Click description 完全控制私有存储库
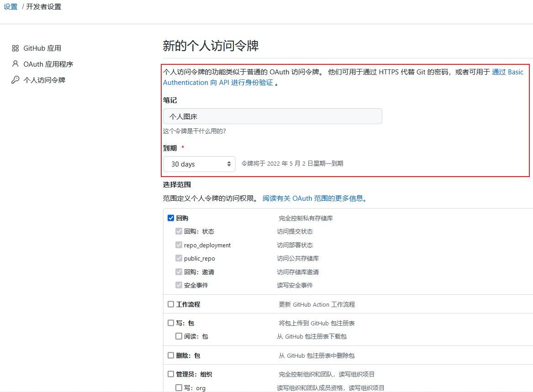 (x=306, y=218)
